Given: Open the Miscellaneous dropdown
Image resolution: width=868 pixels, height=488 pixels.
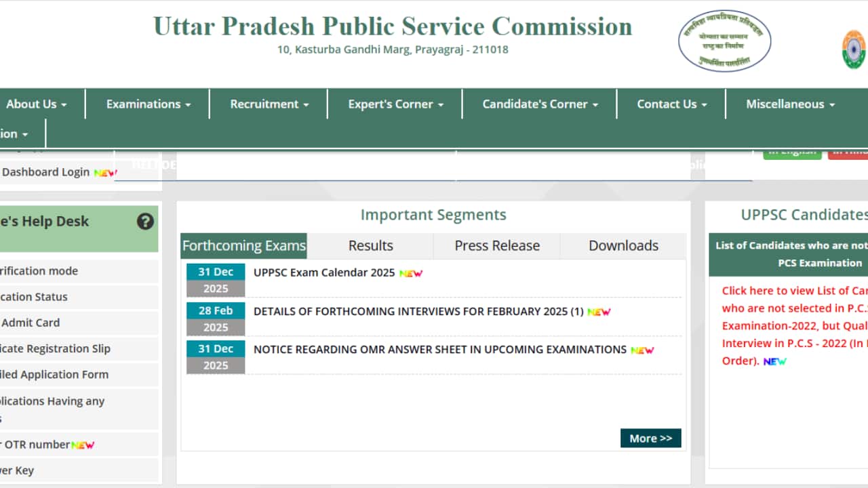Looking at the screenshot, I should 789,104.
